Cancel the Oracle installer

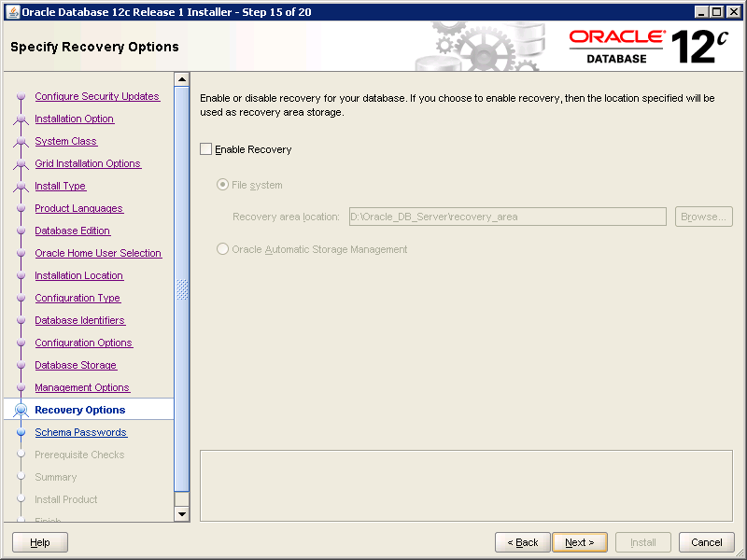(707, 542)
